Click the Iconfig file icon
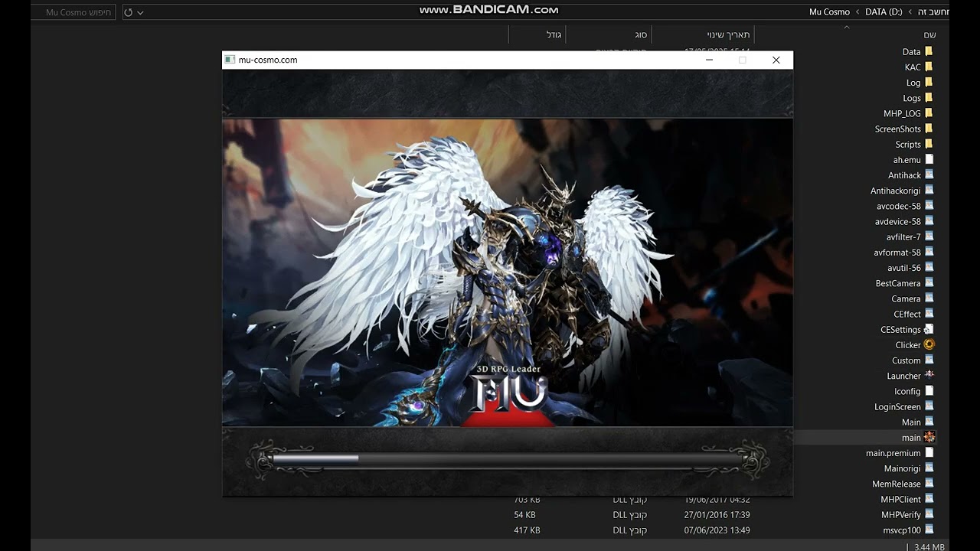This screenshot has height=551, width=980. coord(929,390)
